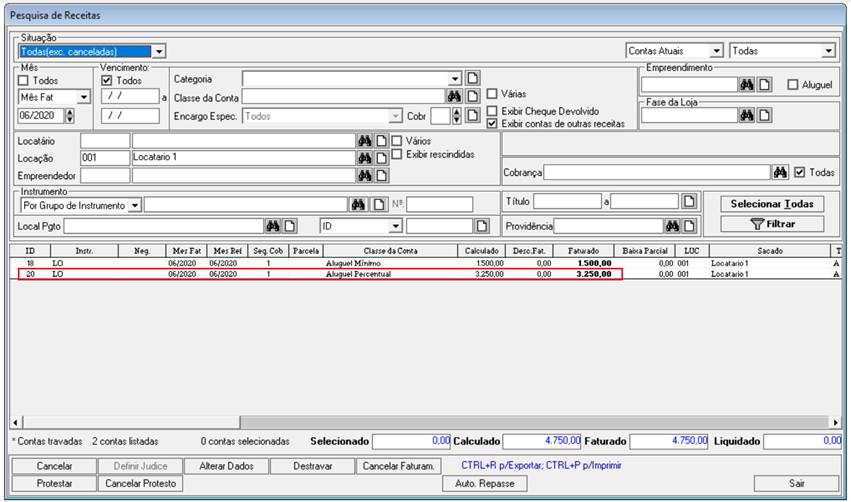Uncheck Todos under Vencimento
This screenshot has width=851, height=502.
106,81
